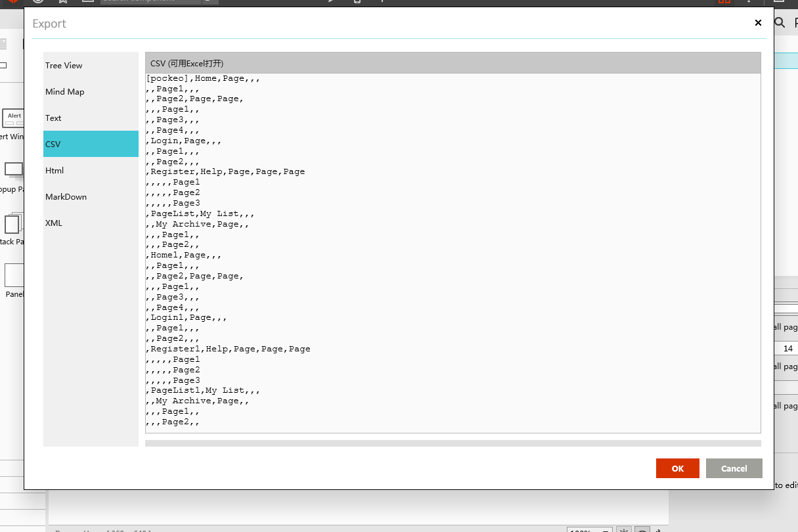798x532 pixels.
Task: Switch to the Tree View export format
Action: pyautogui.click(x=91, y=65)
